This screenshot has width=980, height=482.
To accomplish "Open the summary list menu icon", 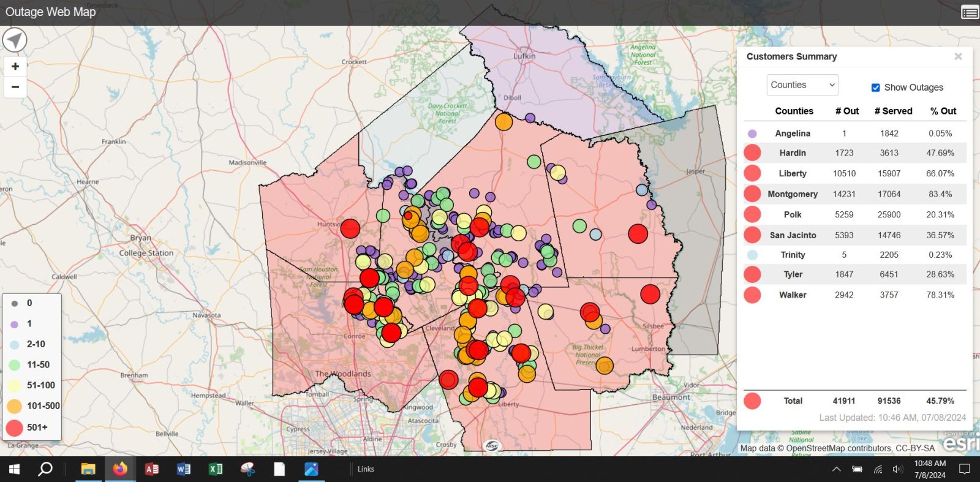I will (x=970, y=12).
